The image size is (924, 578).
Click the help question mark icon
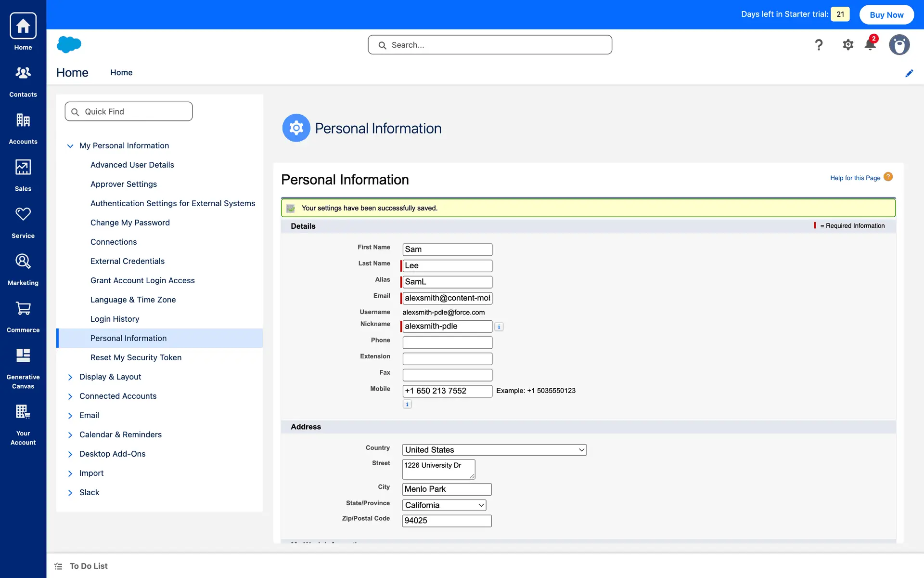pos(819,45)
